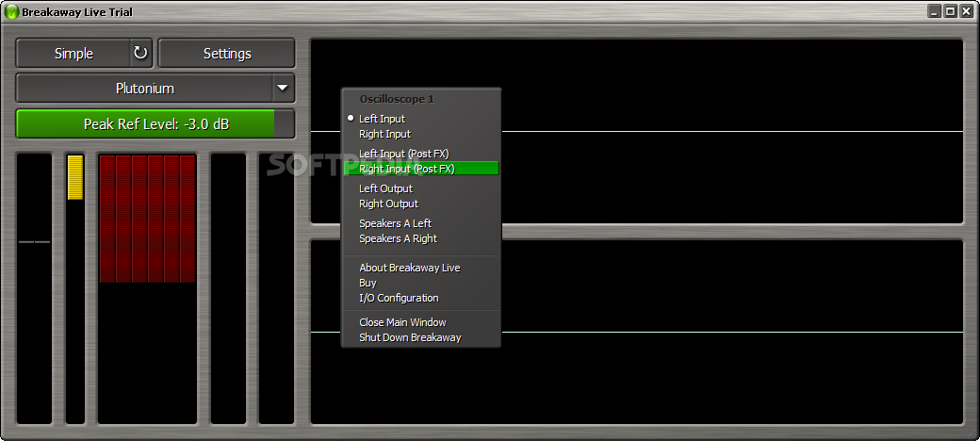
Task: Maximize the Breakaway Live Trial window
Action: [950, 11]
